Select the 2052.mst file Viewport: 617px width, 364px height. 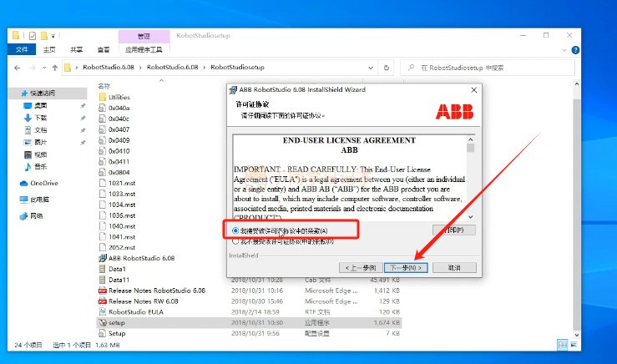coord(122,247)
